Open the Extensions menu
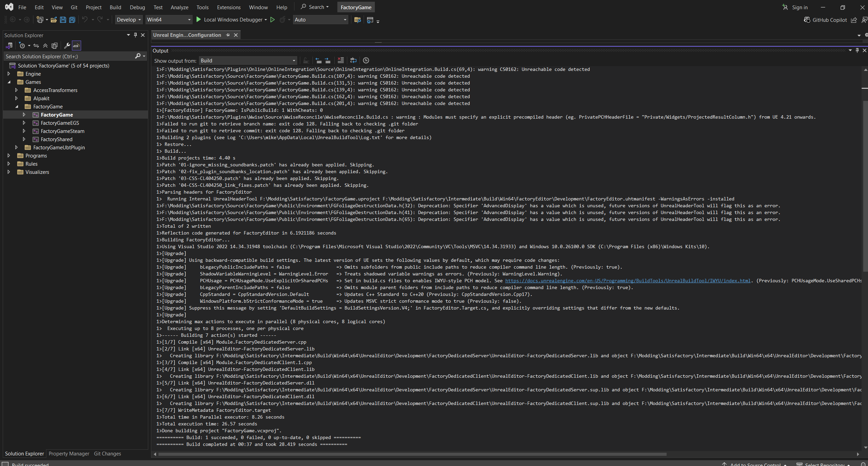 point(229,7)
